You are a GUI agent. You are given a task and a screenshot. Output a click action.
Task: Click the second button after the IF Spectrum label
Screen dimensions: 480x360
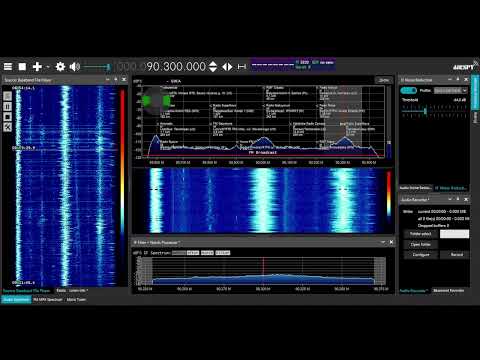coord(193,253)
